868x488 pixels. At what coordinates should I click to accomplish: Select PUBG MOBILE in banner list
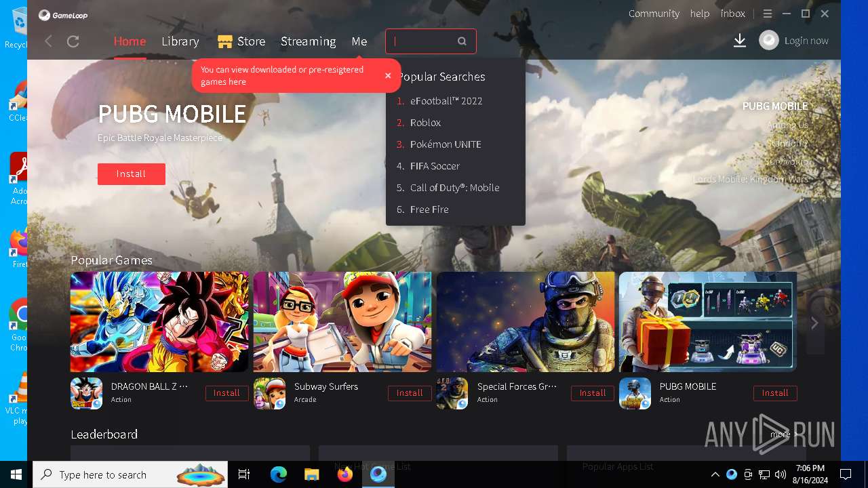(x=775, y=106)
